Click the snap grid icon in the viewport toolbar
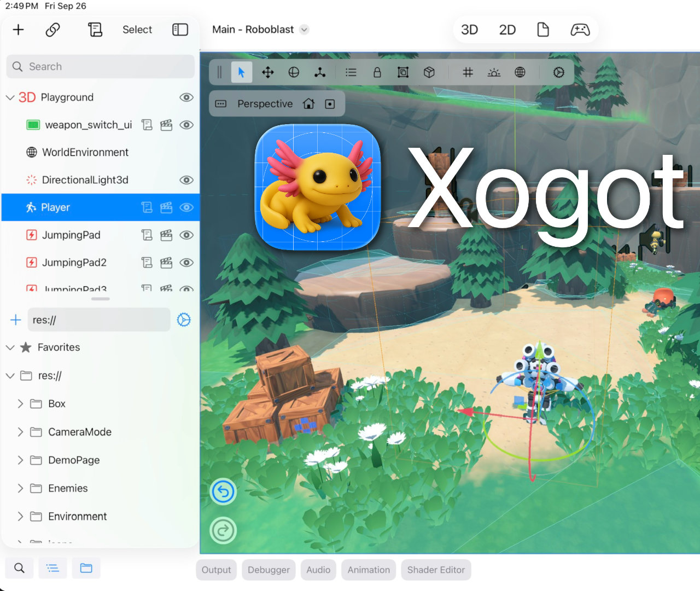This screenshot has width=700, height=591. (468, 72)
